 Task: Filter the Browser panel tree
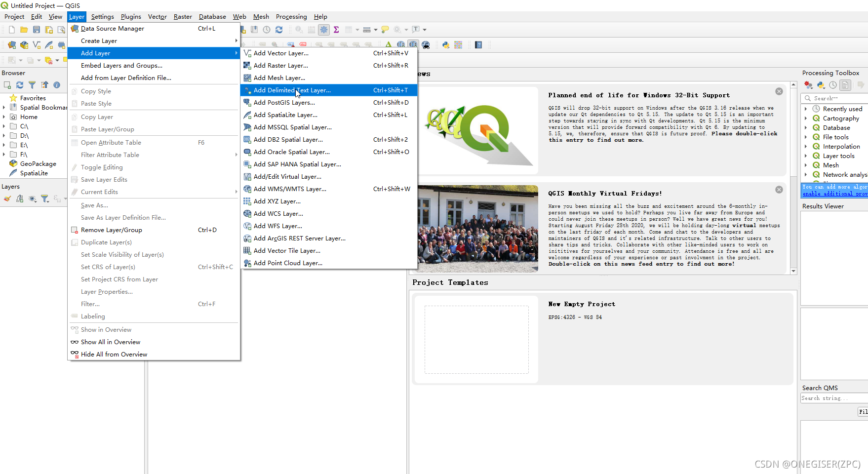tap(32, 85)
